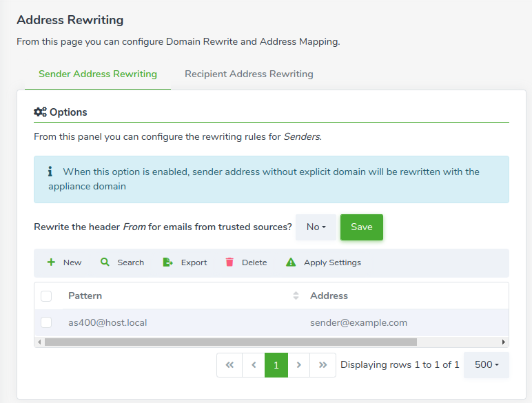Click the green Save button
Viewport: 532px width, 403px height.
(362, 227)
